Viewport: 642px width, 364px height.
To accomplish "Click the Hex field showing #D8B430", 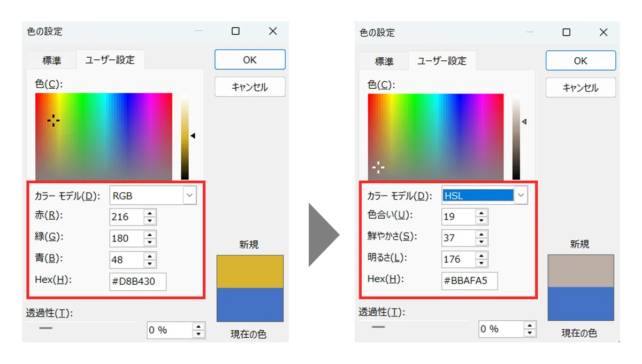I will 138,281.
